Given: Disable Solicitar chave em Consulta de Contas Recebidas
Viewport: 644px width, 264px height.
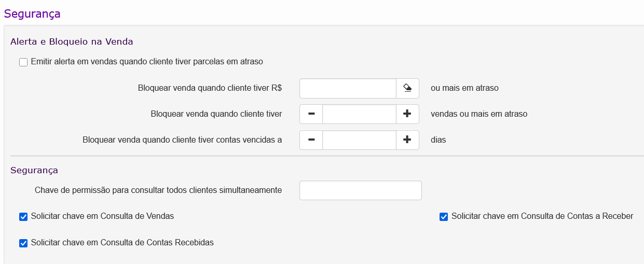Looking at the screenshot, I should click(23, 243).
